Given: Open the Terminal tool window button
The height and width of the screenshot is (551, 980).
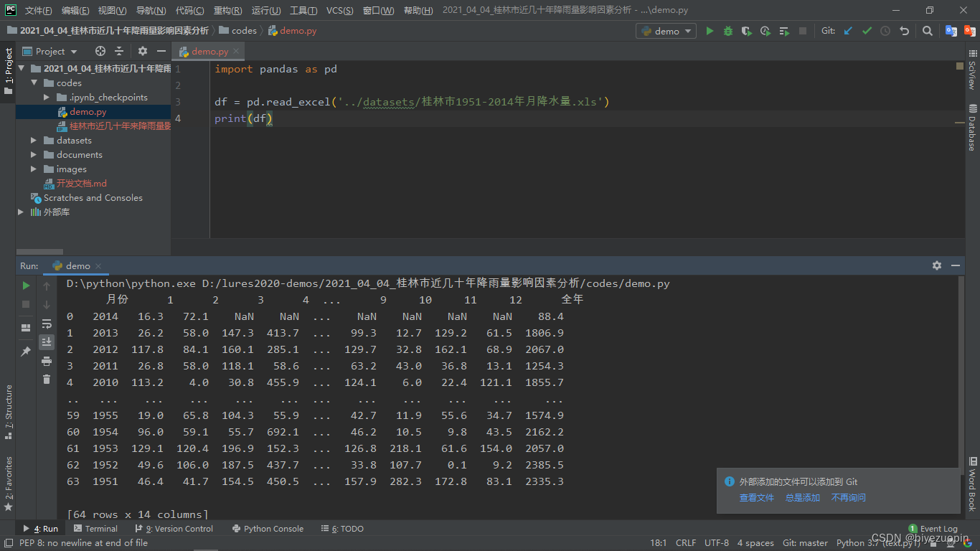Looking at the screenshot, I should (95, 529).
